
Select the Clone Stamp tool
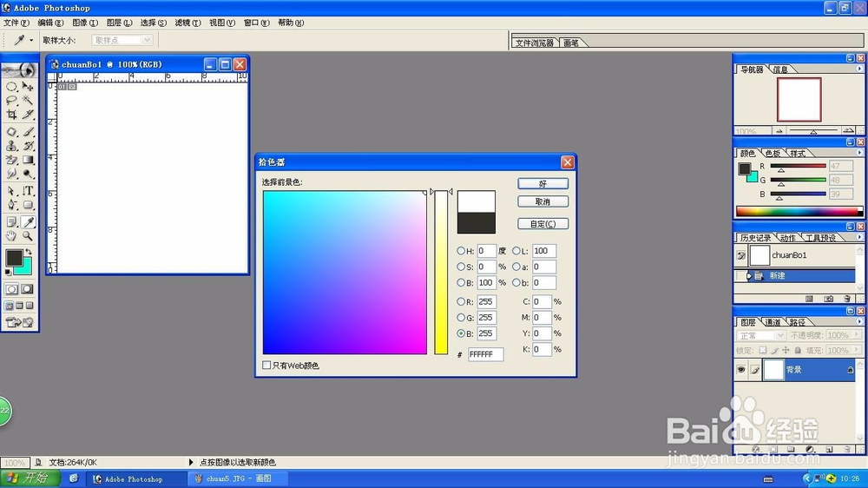point(11,146)
